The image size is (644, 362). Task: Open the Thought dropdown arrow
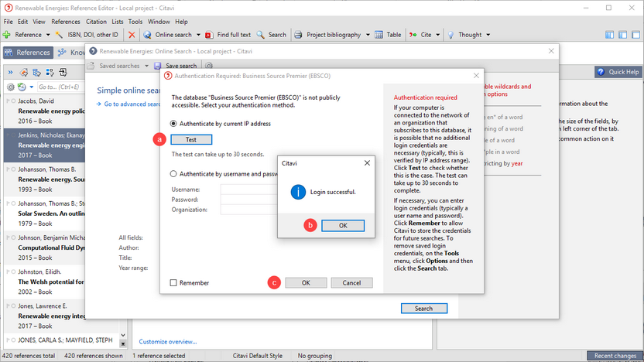488,35
